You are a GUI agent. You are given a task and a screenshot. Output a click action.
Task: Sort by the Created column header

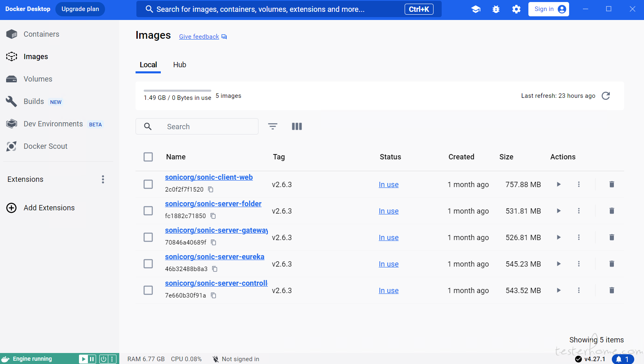tap(461, 157)
